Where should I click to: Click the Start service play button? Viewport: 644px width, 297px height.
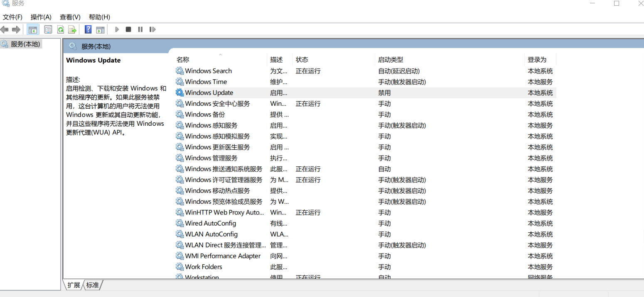(x=117, y=29)
